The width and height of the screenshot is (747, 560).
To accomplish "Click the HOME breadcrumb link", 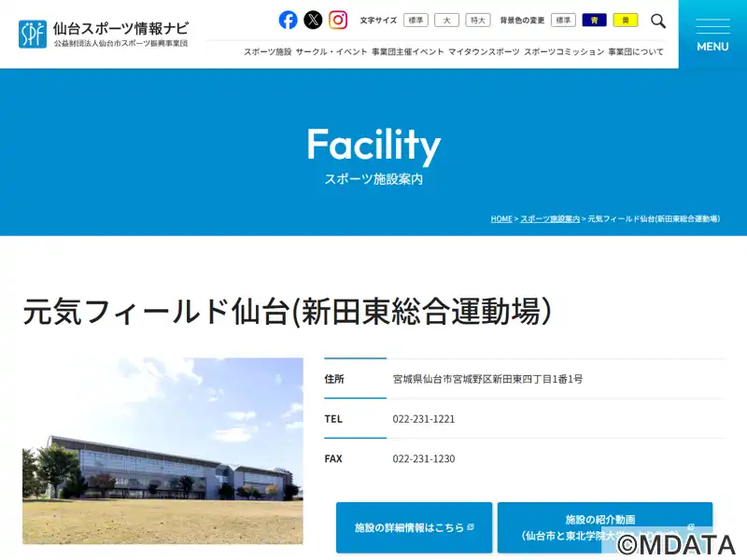I will point(501,218).
